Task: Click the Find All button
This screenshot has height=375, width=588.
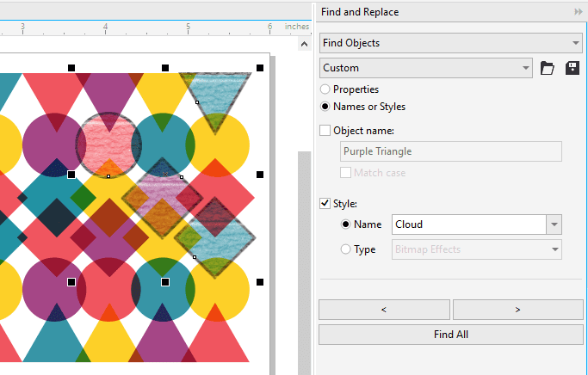Action: [450, 335]
